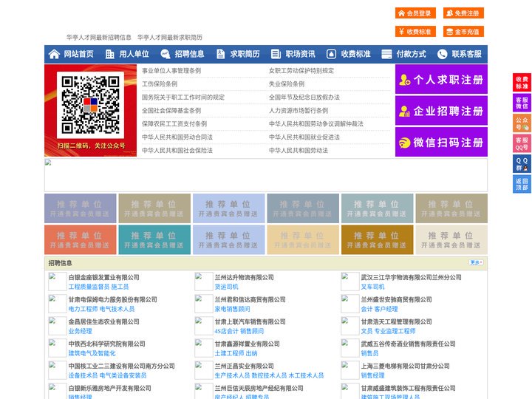This screenshot has width=532, height=399.
Task: Click the 会员登录 button
Action: point(415,13)
